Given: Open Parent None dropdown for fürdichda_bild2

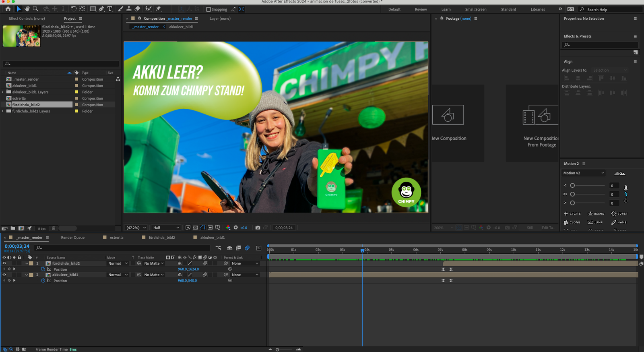Looking at the screenshot, I should 245,263.
